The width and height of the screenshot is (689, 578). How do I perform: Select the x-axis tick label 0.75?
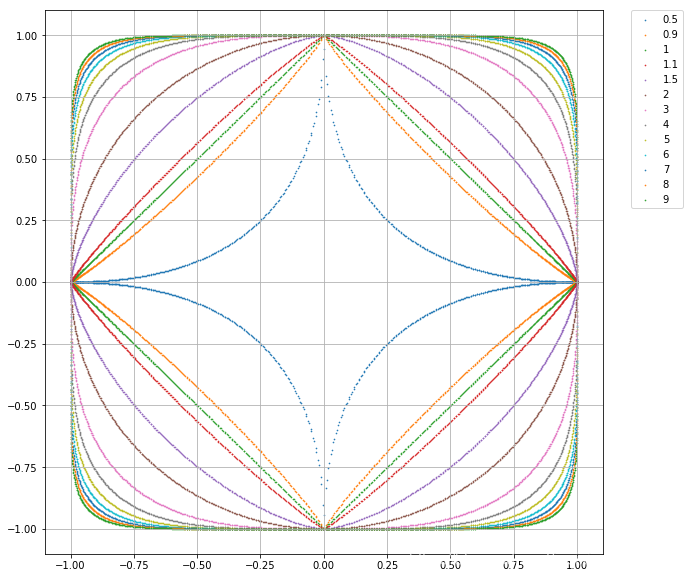514,565
